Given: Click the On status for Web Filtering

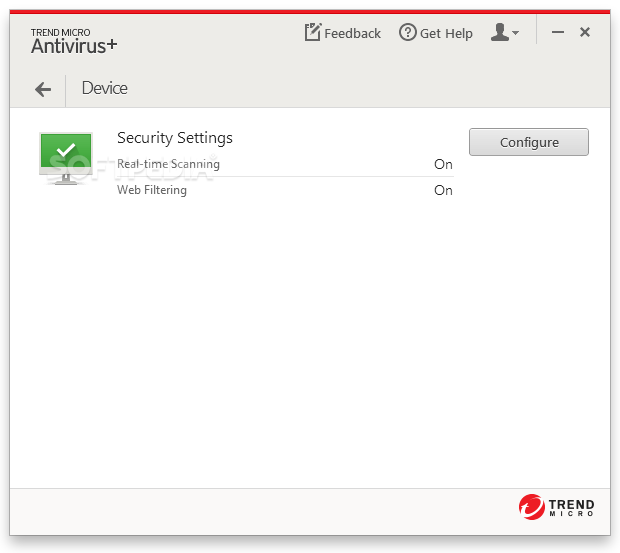Looking at the screenshot, I should (443, 190).
